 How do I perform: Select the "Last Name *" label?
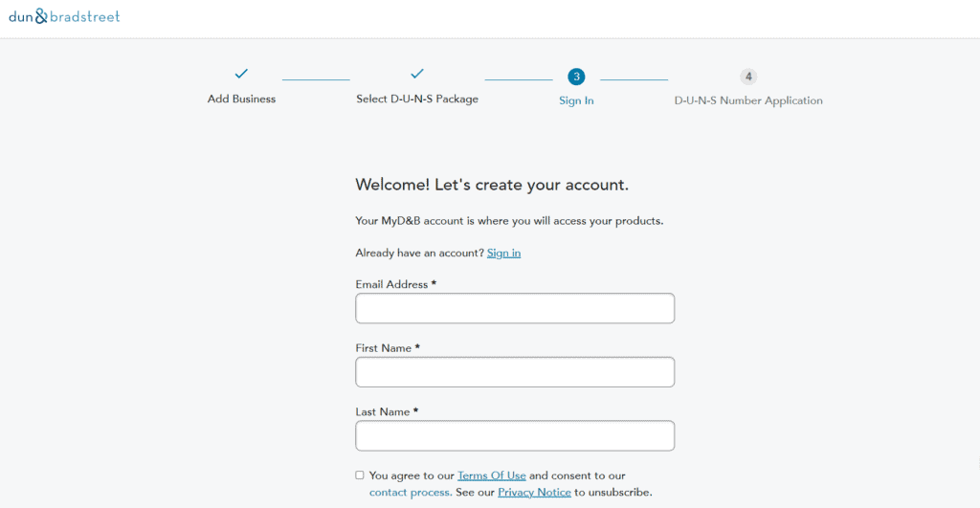[x=387, y=411]
